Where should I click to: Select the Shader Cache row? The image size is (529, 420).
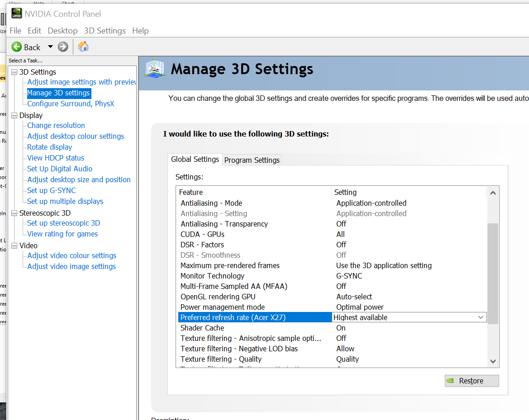tap(332, 328)
